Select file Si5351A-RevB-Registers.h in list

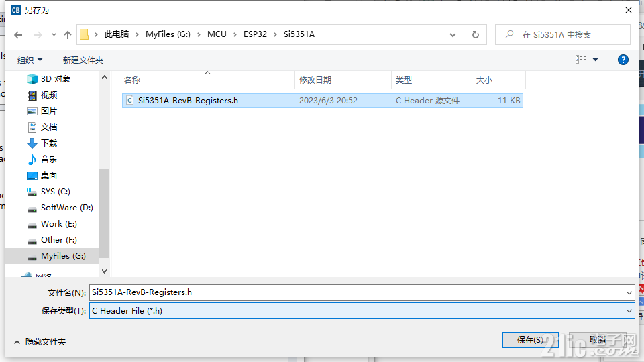tap(323, 101)
